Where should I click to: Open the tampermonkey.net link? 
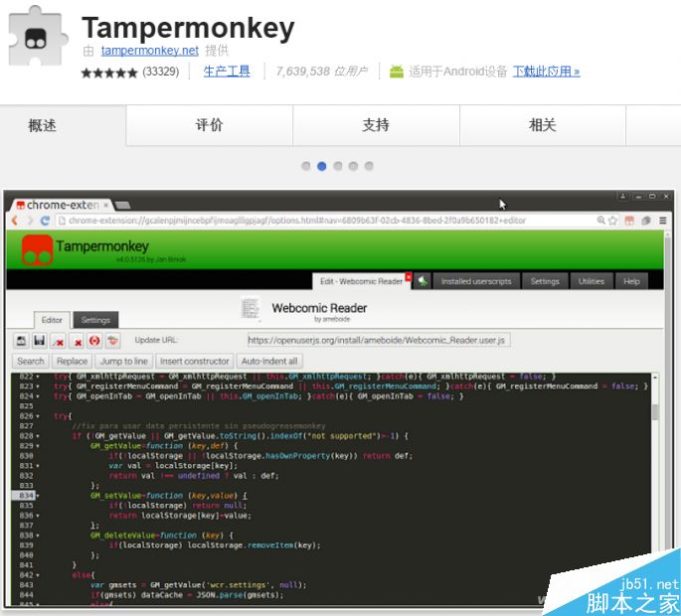(150, 51)
